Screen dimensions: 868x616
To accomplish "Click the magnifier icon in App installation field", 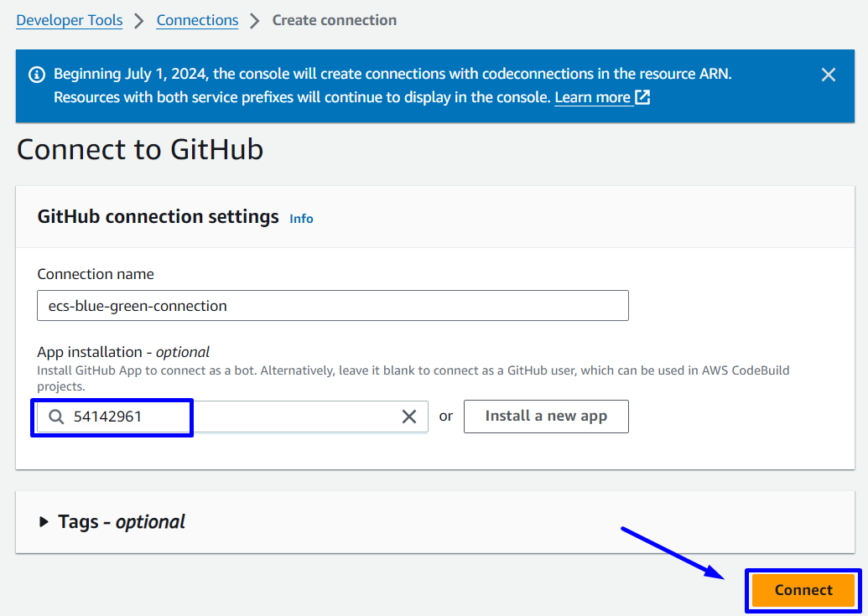I will pos(56,417).
